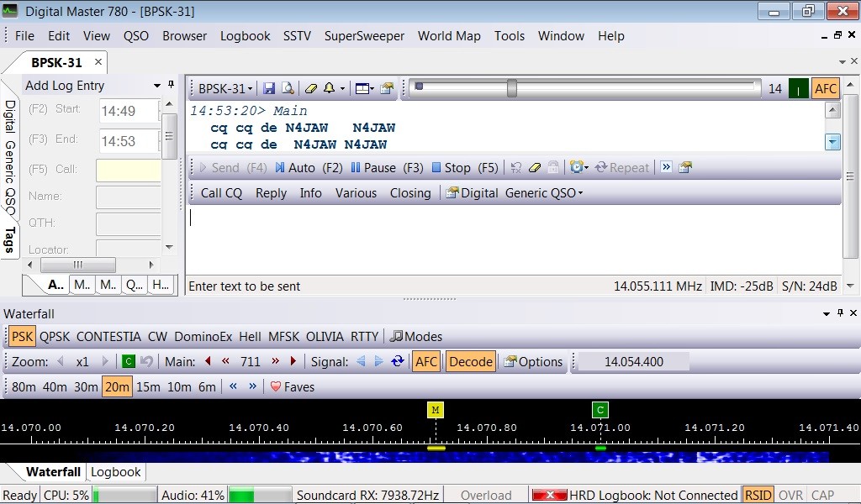Viewport: 861px width, 504px height.
Task: Select the 20m band
Action: [x=118, y=386]
